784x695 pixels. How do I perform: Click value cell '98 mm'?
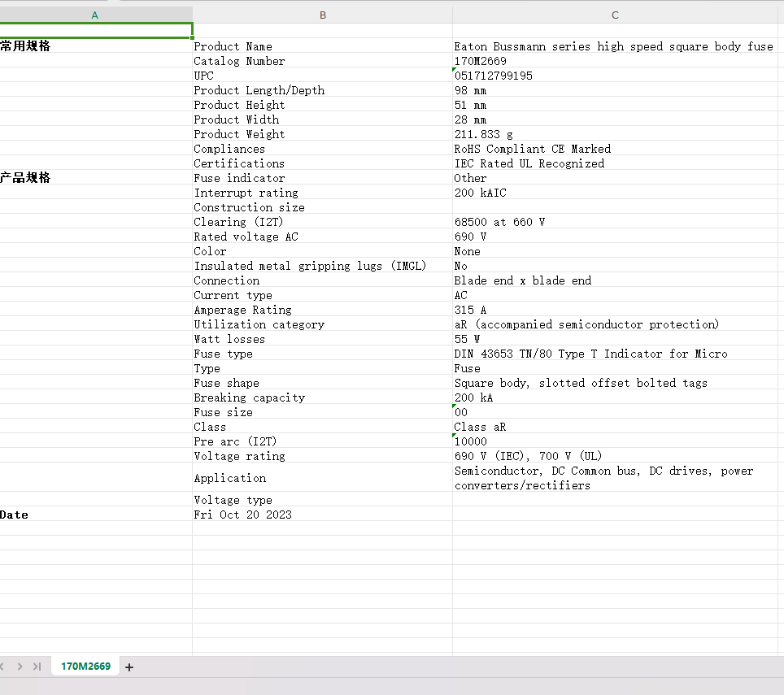[615, 90]
